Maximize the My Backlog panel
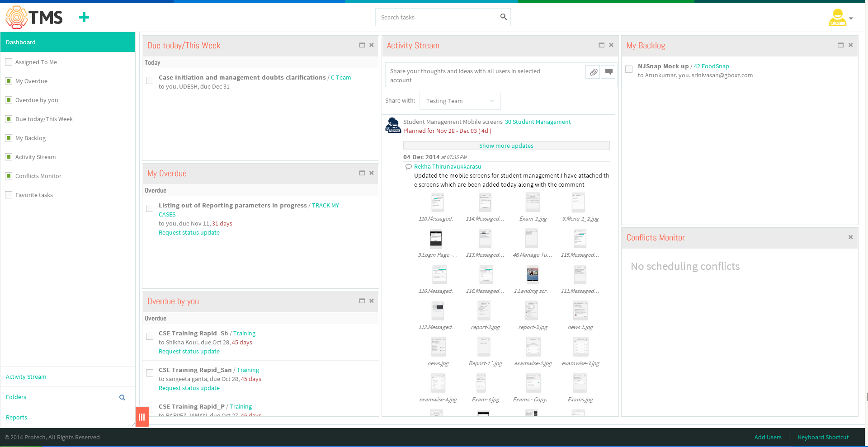Viewport: 868px width, 447px height. click(x=840, y=45)
